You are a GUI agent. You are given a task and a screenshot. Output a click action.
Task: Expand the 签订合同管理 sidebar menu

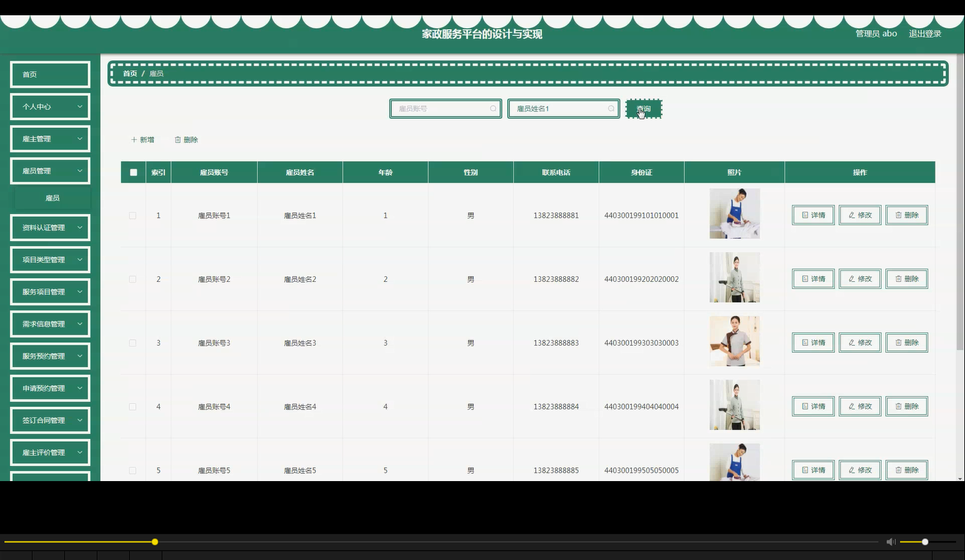[50, 421]
